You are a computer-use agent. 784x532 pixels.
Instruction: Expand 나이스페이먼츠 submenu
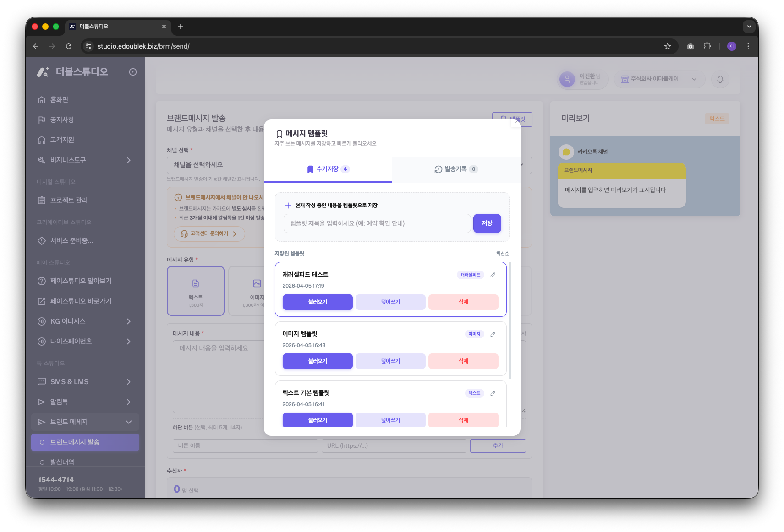(129, 342)
